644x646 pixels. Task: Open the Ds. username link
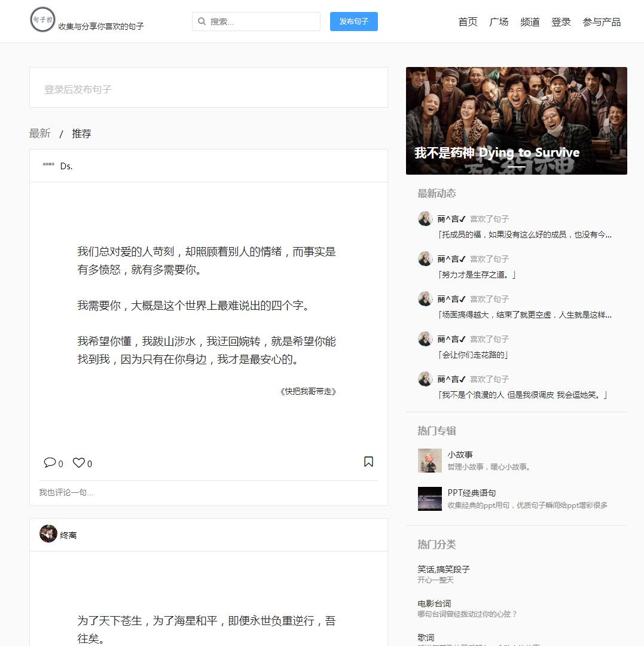[66, 166]
